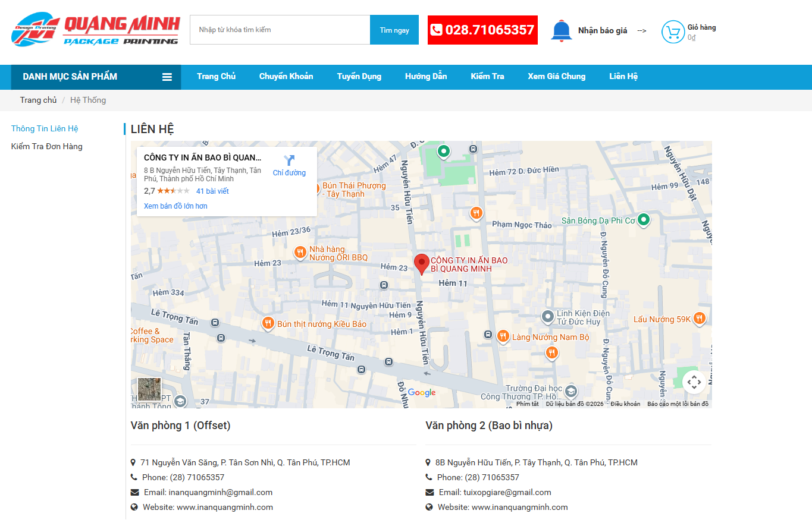Click the phone icon in the red hotline button
The height and width of the screenshot is (523, 812).
pyautogui.click(x=438, y=30)
